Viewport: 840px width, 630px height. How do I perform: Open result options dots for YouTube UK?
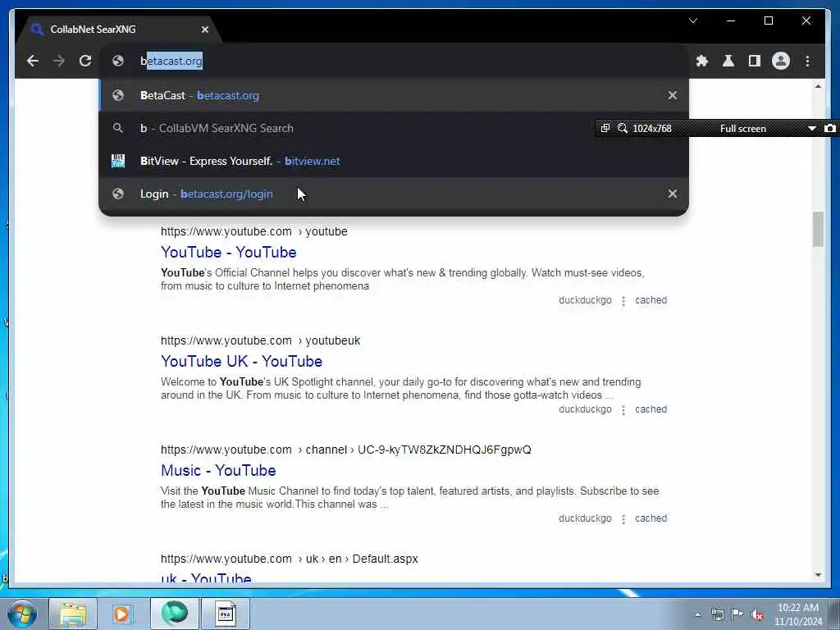pos(623,410)
